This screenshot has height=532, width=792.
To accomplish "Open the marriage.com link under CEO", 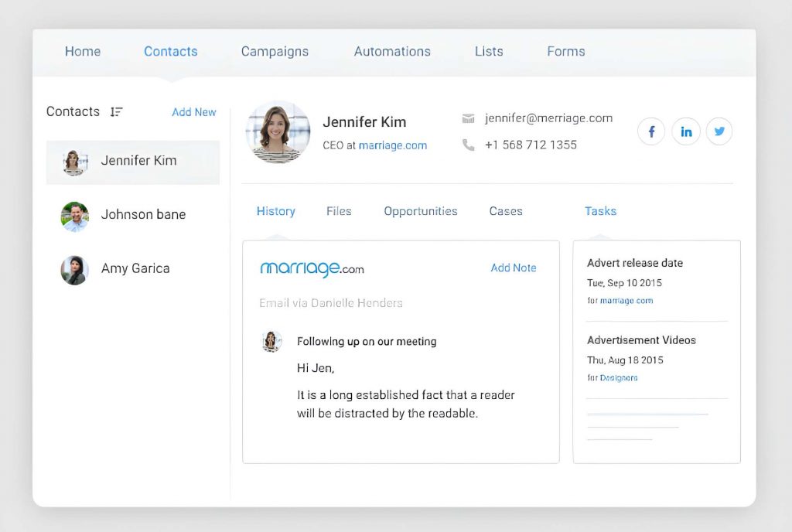I will tap(393, 145).
